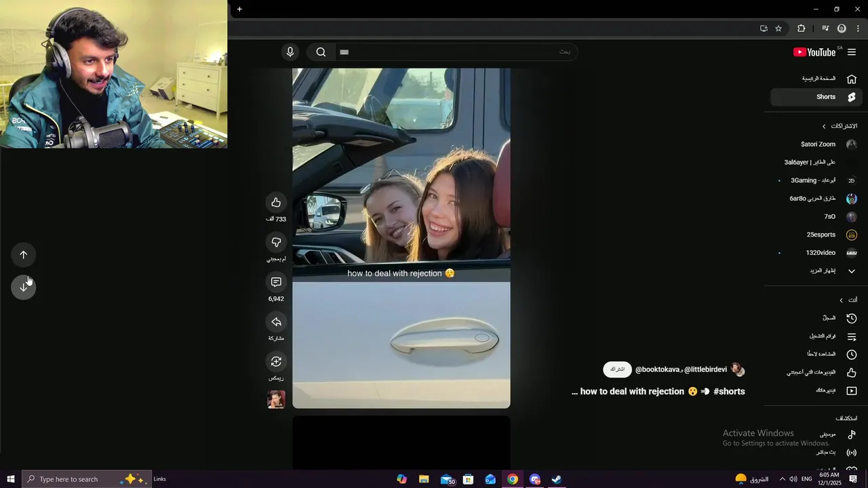This screenshot has height=488, width=868.
Task: Like the Short with the thumbs-up icon
Action: [x=276, y=202]
